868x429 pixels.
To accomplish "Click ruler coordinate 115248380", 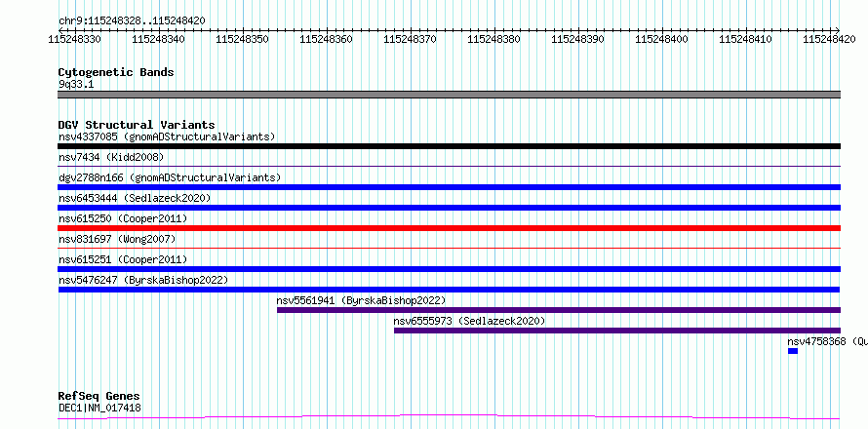I will (494, 39).
